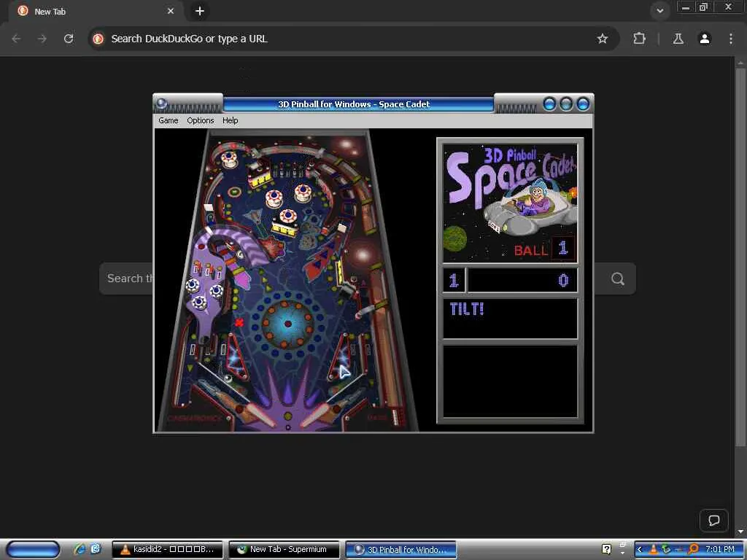Click the VLC cone tray icon
The width and height of the screenshot is (747, 560).
654,550
